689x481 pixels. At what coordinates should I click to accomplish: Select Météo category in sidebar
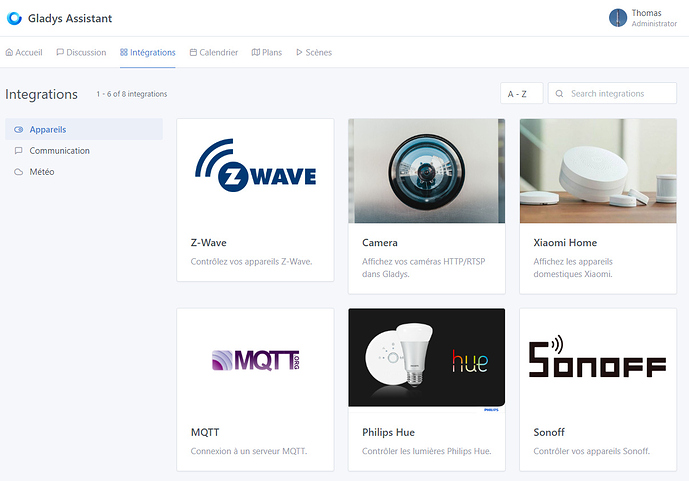(x=84, y=172)
